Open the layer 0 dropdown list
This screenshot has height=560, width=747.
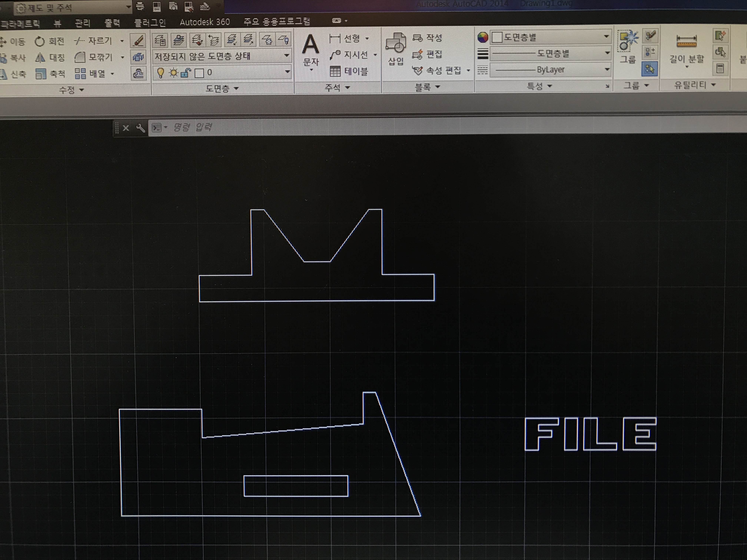point(222,73)
